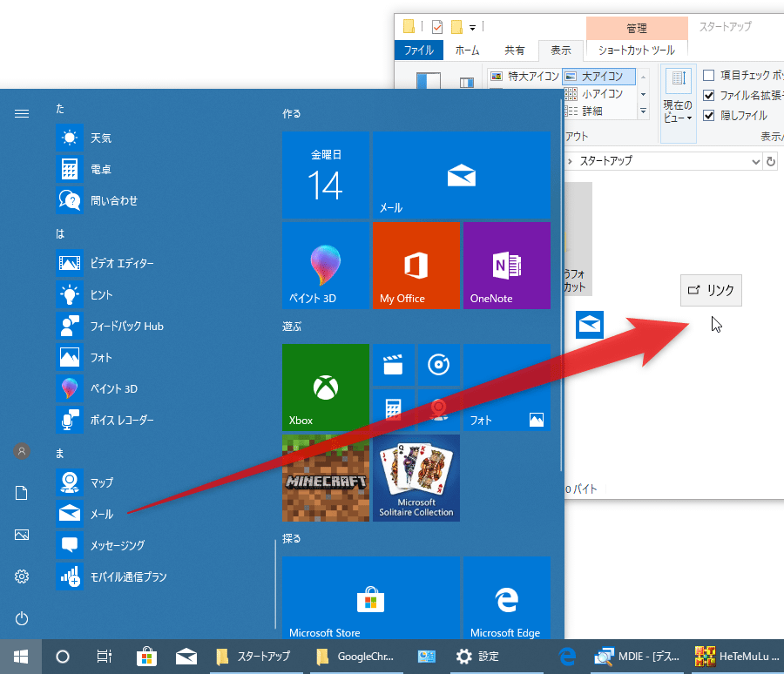
Task: Toggle 項目チェック ボックス checkbox
Action: click(708, 76)
